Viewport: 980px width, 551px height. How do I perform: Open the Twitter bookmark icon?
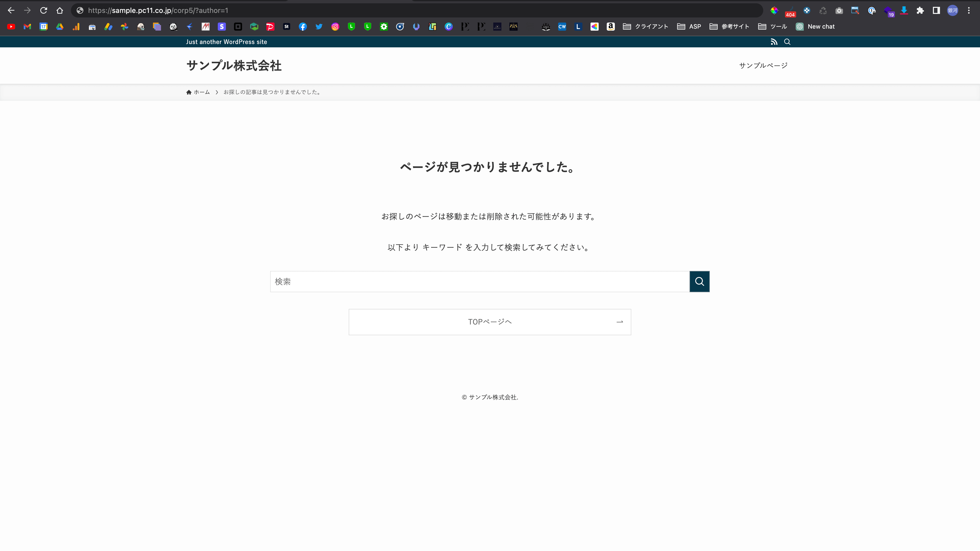click(x=319, y=27)
